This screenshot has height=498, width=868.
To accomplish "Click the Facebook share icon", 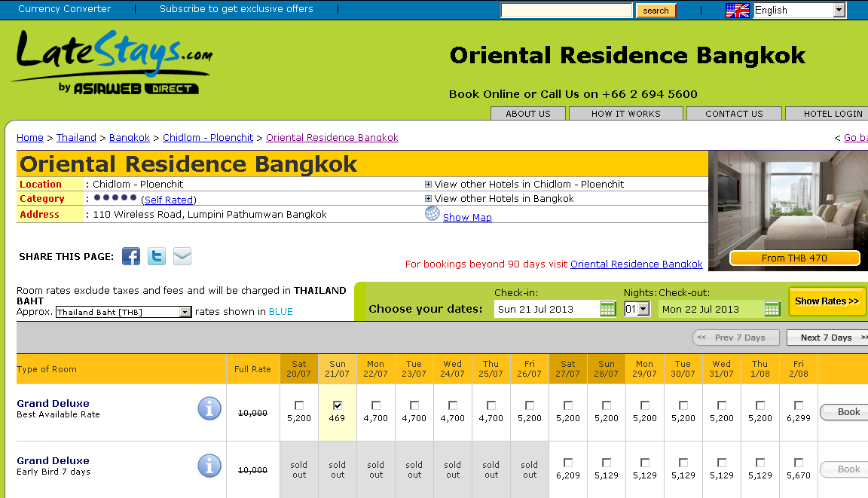I will [x=131, y=256].
